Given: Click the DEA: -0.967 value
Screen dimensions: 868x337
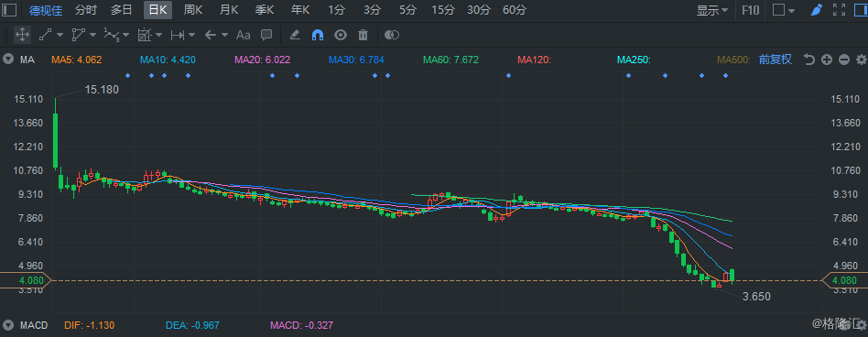Looking at the screenshot, I should pos(192,325).
